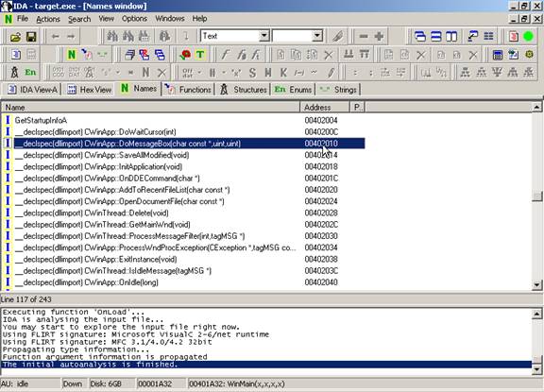
Task: Click the large K toolbar icon
Action: click(283, 73)
